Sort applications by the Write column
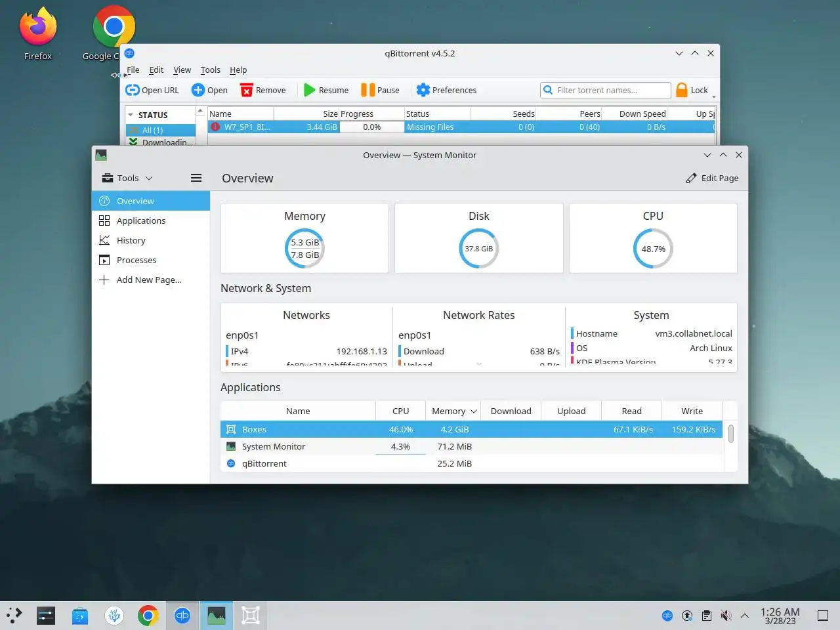 coord(692,411)
